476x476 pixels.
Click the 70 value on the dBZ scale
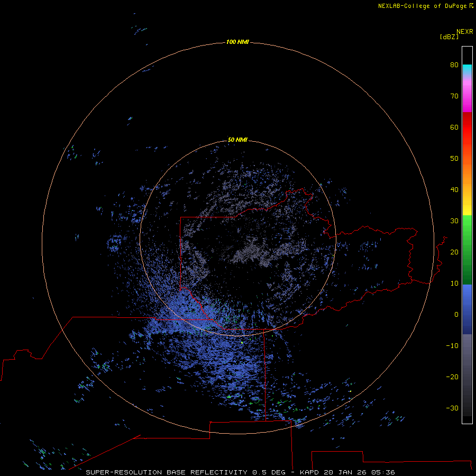(x=454, y=96)
